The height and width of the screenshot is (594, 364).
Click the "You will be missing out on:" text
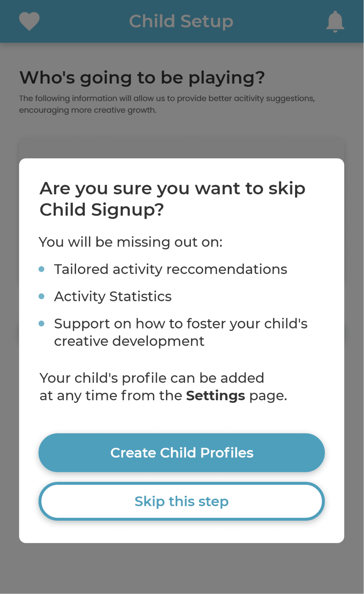(131, 242)
